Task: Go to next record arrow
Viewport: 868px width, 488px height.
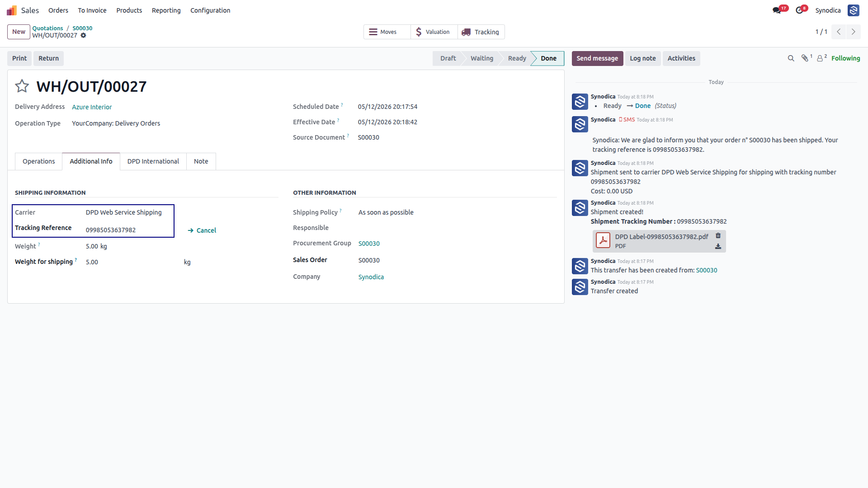Action: coord(853,32)
